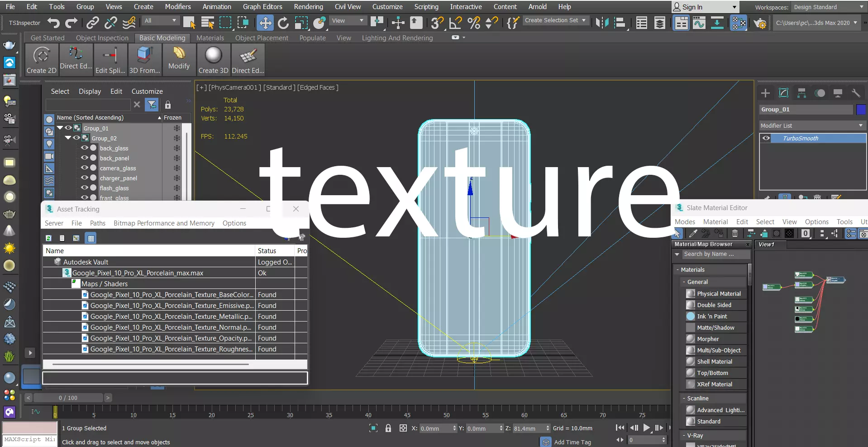This screenshot has width=868, height=447.
Task: Open Paths menu in Asset Tracking window
Action: pyautogui.click(x=98, y=223)
